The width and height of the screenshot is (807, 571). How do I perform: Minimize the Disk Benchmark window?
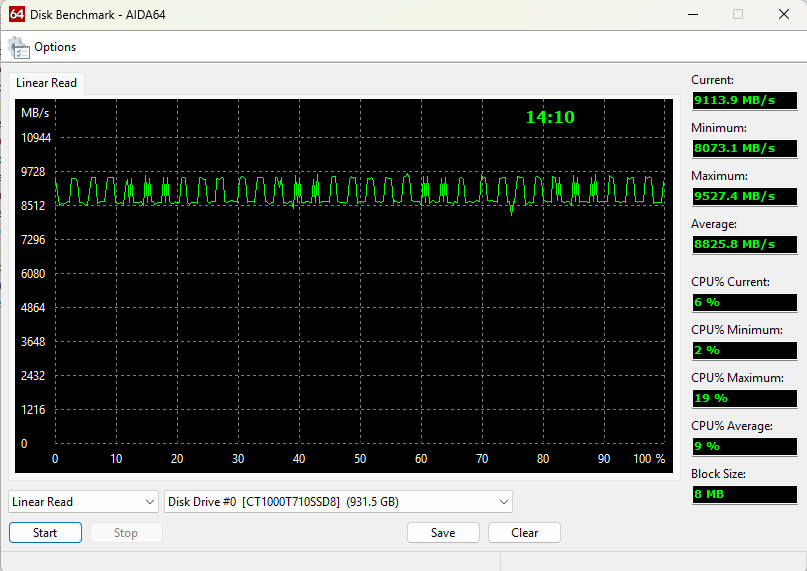coord(692,14)
